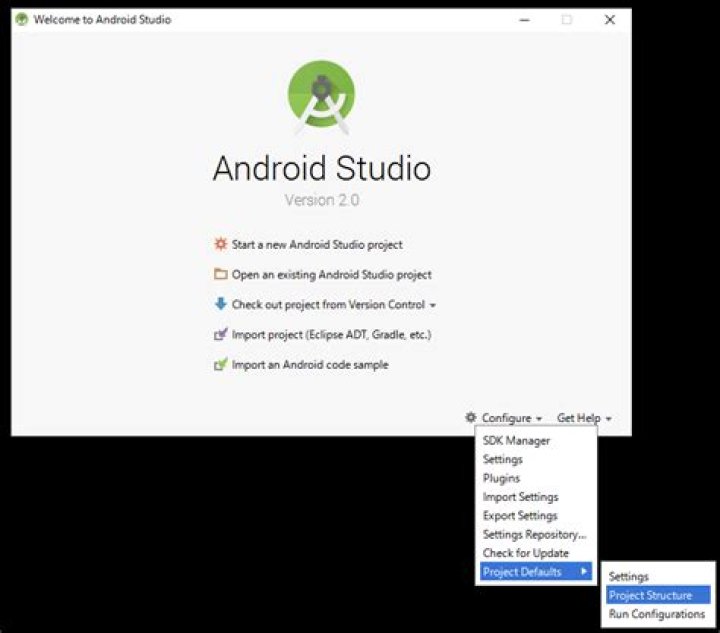Close the Welcome to Android Studio window
720x633 pixels.
609,19
